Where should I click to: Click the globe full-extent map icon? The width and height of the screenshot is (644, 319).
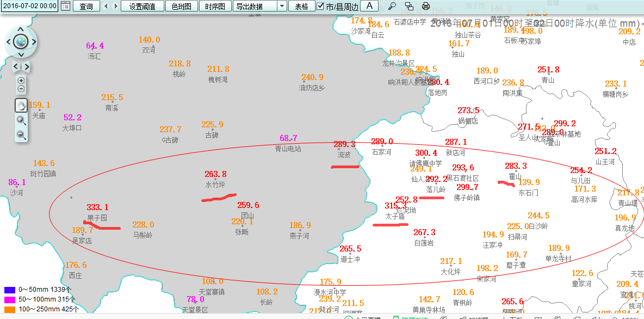[21, 41]
